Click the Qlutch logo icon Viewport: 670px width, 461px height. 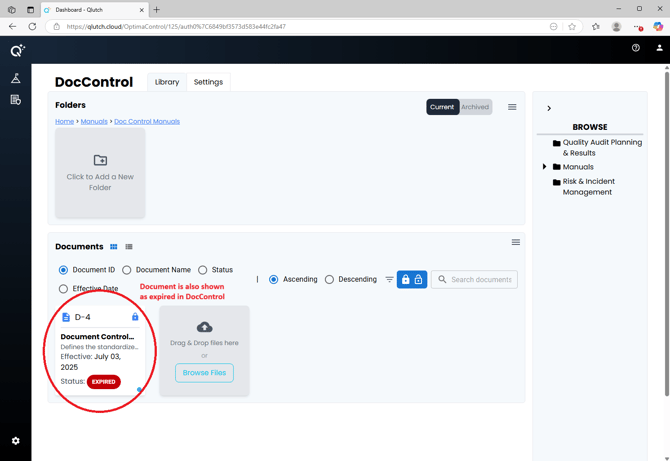tap(17, 51)
